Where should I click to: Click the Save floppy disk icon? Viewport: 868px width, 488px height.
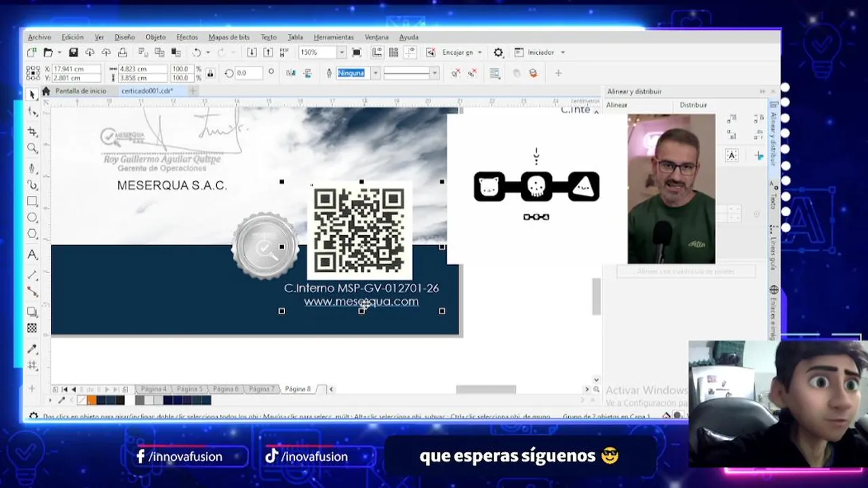point(73,52)
